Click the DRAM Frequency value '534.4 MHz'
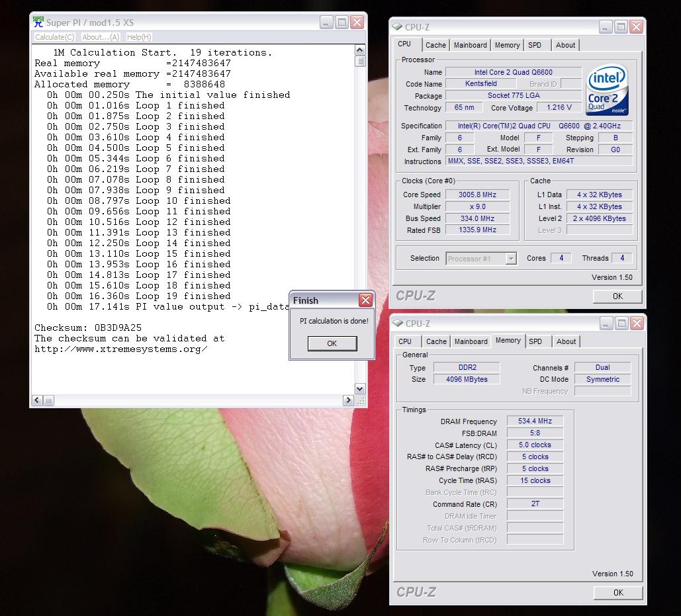Screen dimensions: 681x616 tap(535, 421)
